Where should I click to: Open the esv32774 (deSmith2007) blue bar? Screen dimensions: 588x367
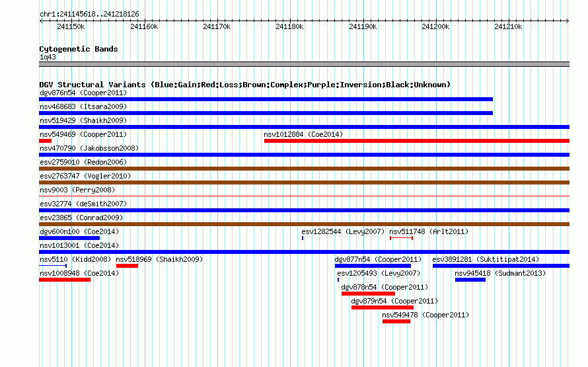click(304, 210)
